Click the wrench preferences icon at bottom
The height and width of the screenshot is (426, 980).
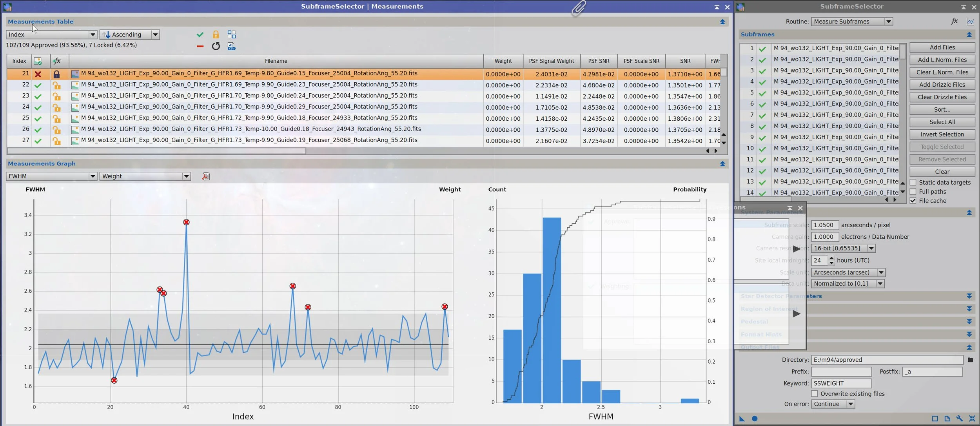(960, 419)
